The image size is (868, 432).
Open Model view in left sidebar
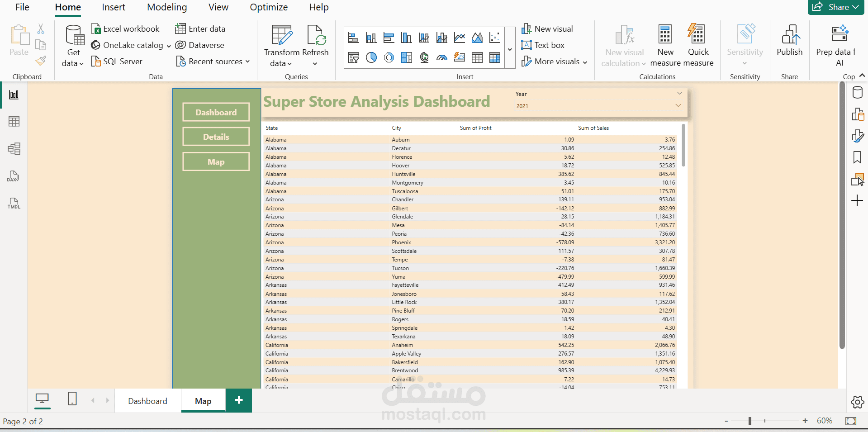(x=14, y=149)
